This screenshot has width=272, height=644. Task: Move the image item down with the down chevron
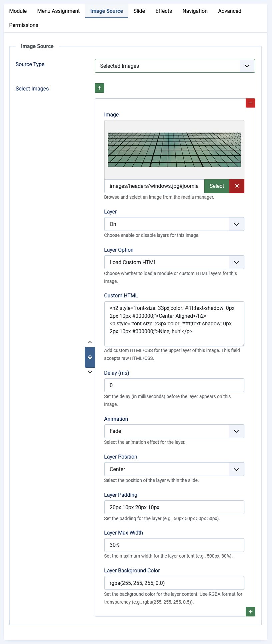click(x=90, y=372)
